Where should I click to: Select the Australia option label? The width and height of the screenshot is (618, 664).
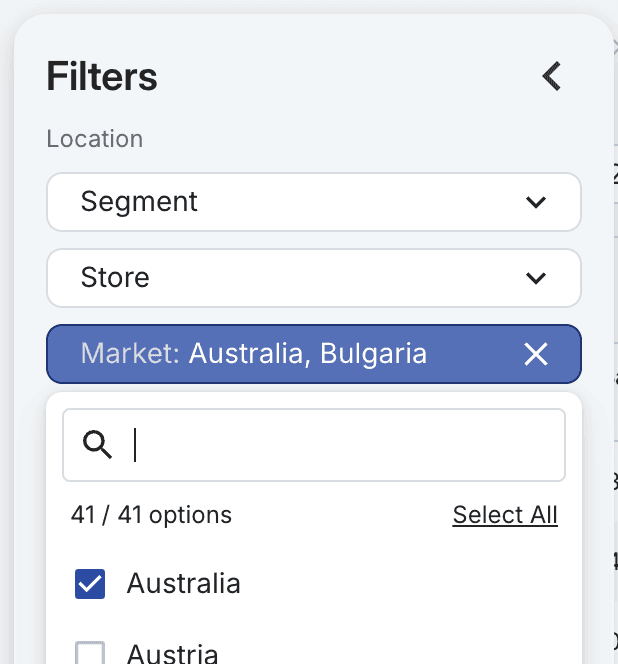point(183,584)
